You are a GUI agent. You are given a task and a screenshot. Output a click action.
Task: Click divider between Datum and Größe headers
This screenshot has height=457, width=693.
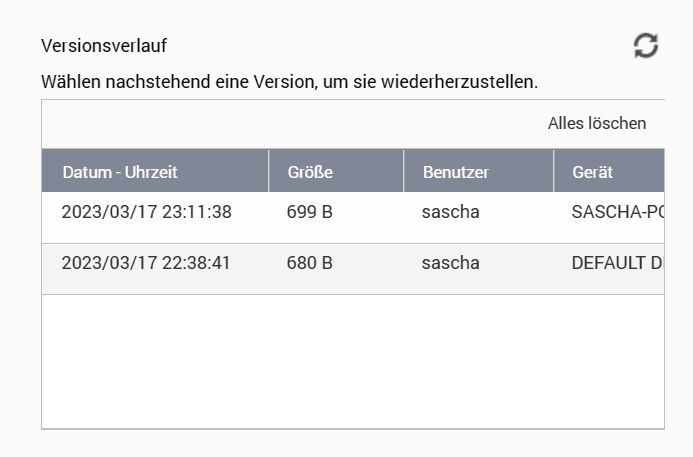pos(269,171)
